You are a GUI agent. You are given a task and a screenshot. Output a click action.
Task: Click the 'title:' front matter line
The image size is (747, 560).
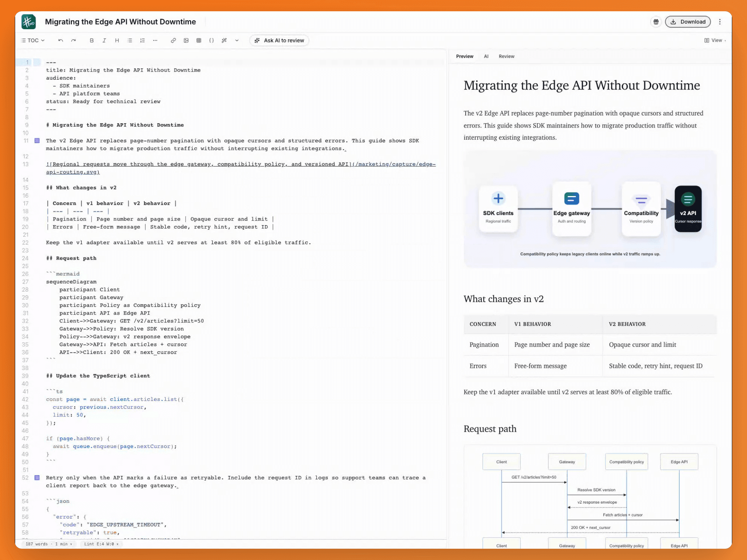coord(123,70)
